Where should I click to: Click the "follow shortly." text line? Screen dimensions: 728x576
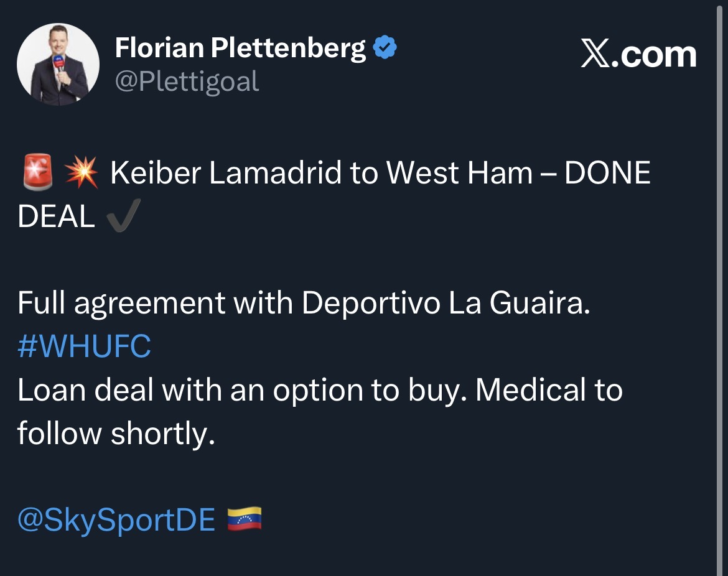coord(116,434)
